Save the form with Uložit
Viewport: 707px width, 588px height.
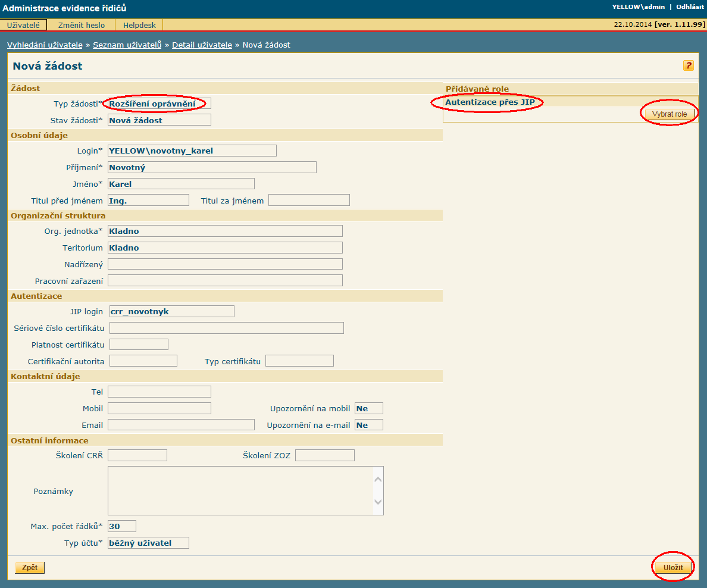672,567
